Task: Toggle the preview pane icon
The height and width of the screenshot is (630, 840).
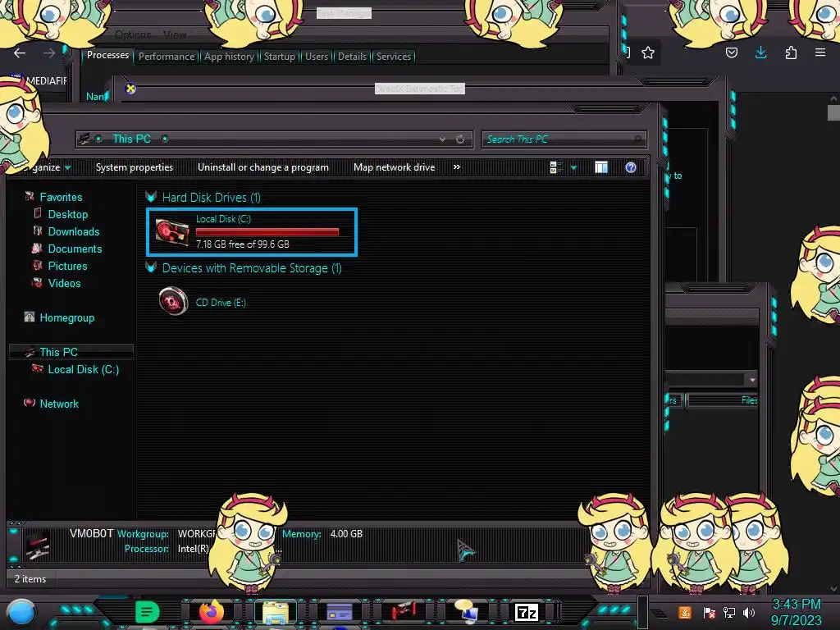Action: click(x=601, y=167)
